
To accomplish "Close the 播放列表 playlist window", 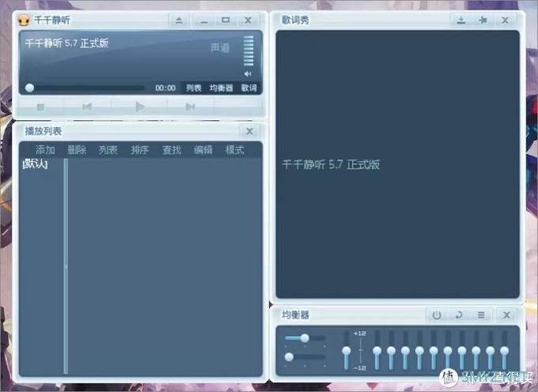I will (250, 131).
